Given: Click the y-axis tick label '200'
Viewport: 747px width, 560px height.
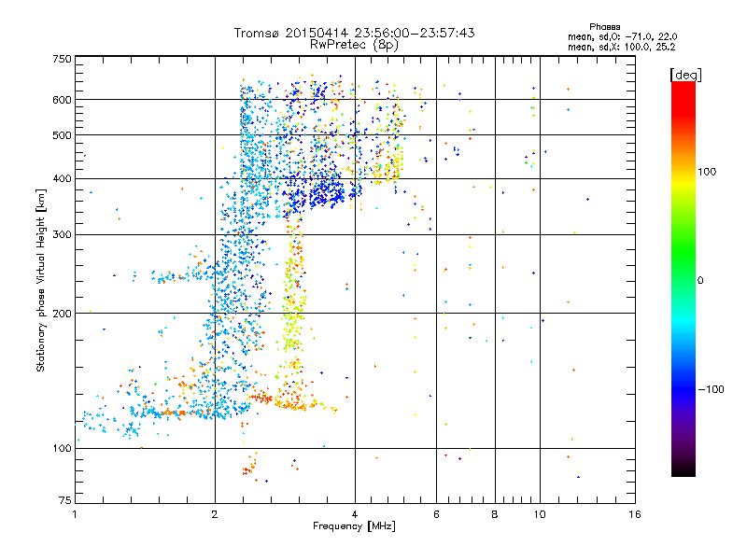Looking at the screenshot, I should 63,314.
